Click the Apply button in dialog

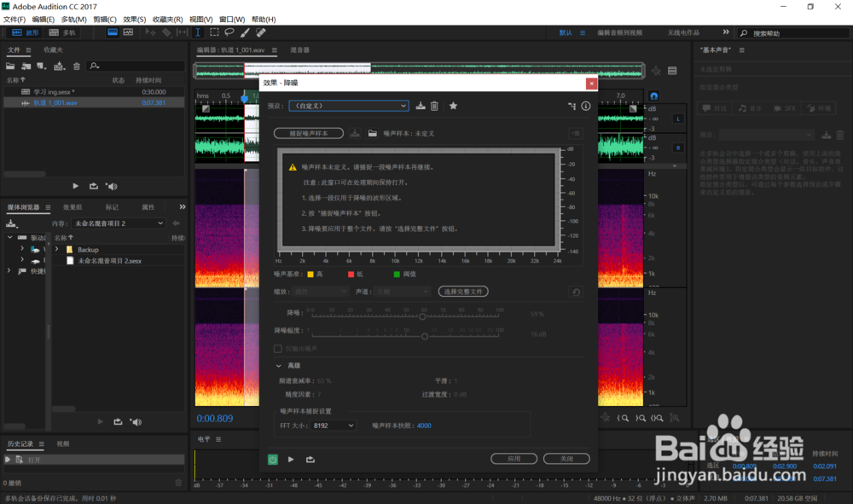tap(514, 459)
